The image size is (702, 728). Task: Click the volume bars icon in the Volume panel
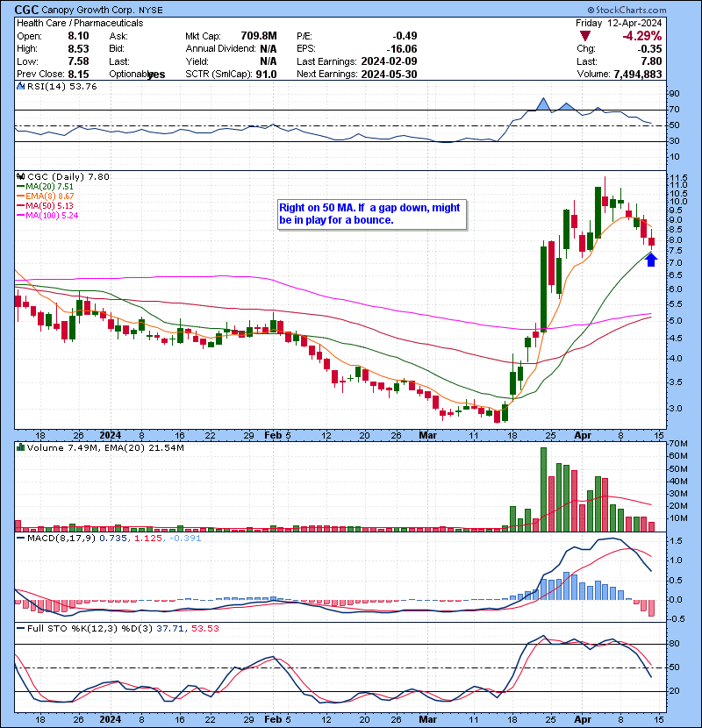point(20,447)
